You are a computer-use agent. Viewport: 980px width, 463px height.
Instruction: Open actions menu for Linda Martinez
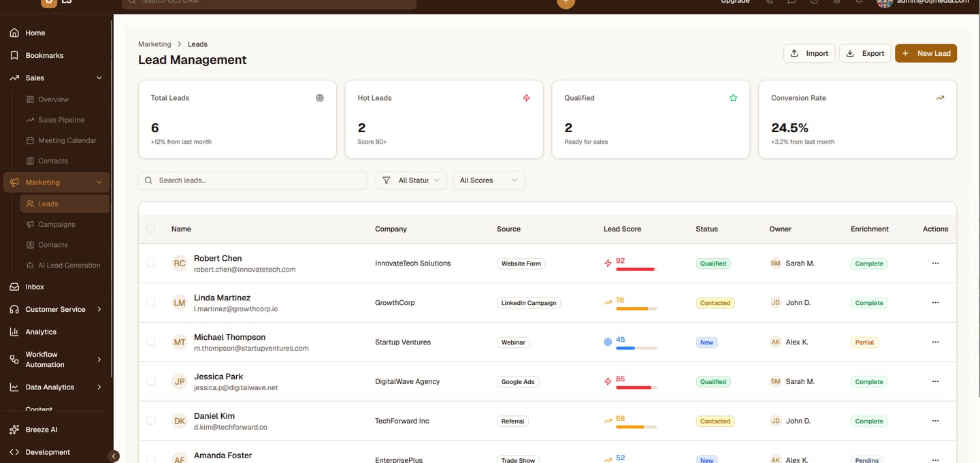tap(935, 303)
